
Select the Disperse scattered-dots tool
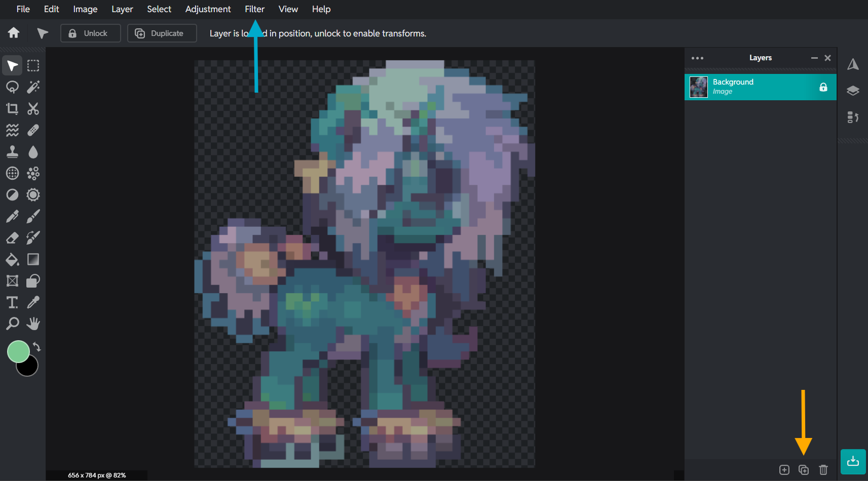pyautogui.click(x=33, y=173)
